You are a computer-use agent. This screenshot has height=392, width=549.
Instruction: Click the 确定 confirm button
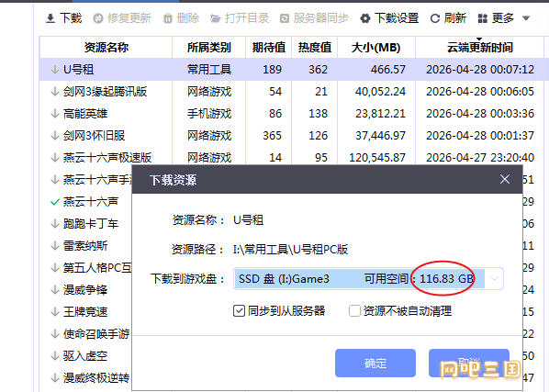pyautogui.click(x=375, y=363)
